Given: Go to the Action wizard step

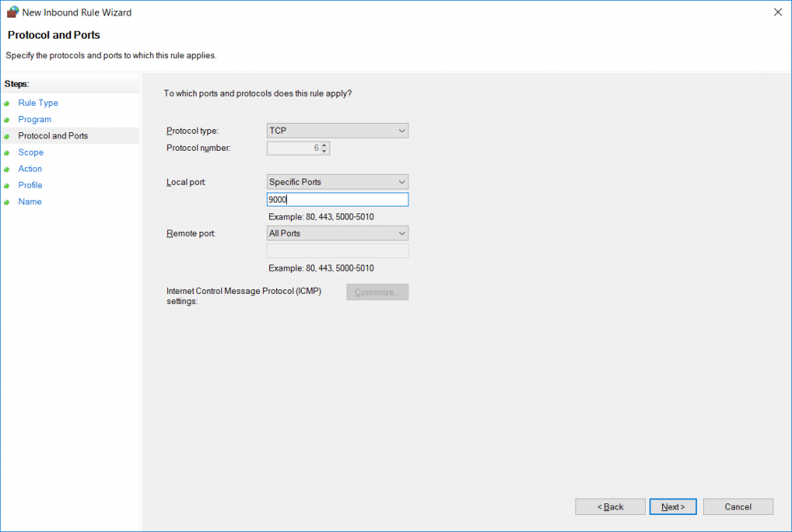Looking at the screenshot, I should tap(29, 169).
